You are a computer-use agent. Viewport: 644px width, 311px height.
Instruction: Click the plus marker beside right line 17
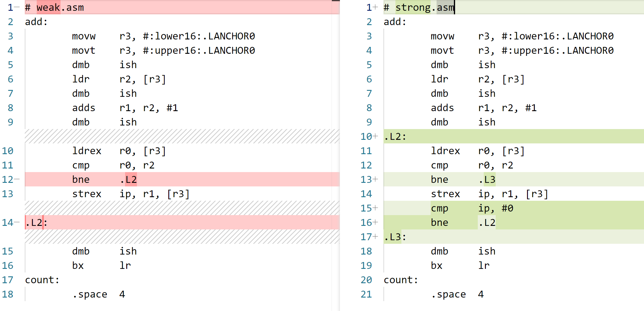pyautogui.click(x=376, y=237)
